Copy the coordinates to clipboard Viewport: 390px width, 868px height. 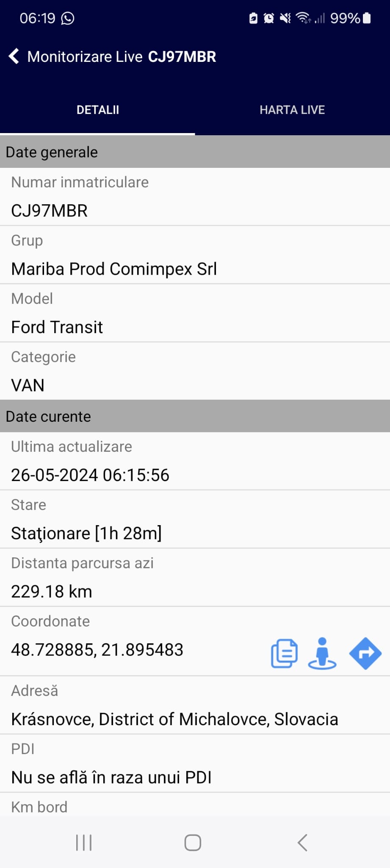(284, 653)
